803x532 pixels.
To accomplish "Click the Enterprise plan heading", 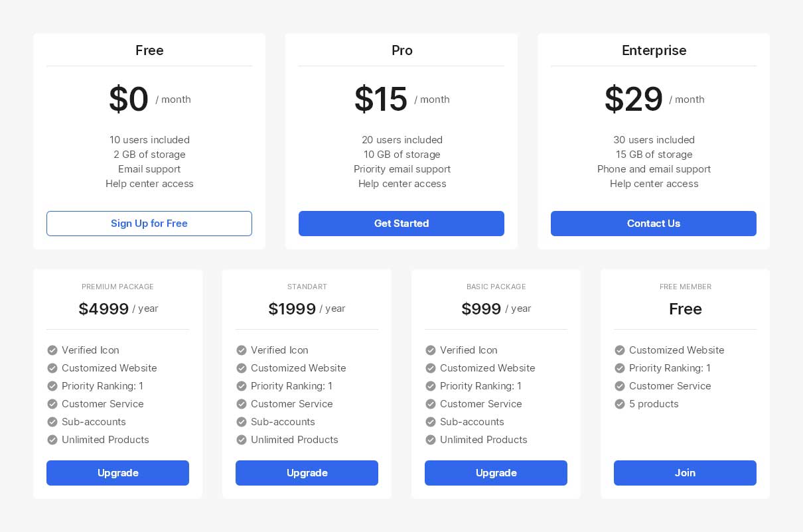I will click(x=654, y=50).
